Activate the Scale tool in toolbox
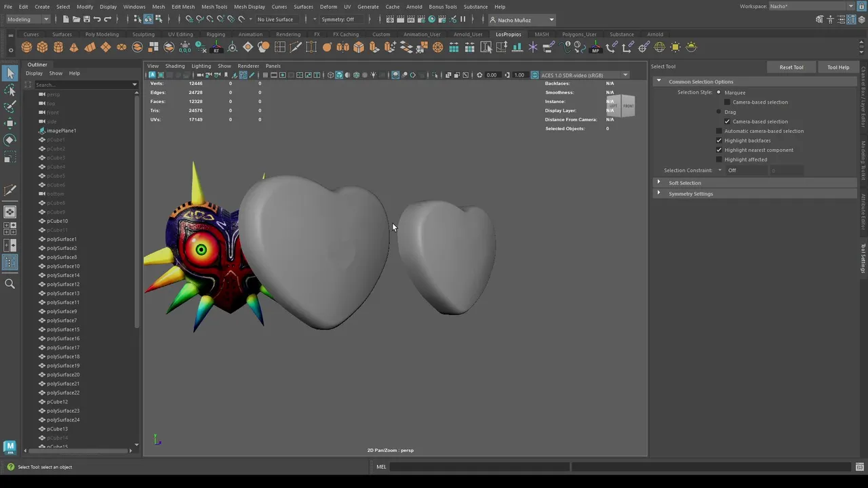Screen dimensions: 868x488 [x=9, y=157]
